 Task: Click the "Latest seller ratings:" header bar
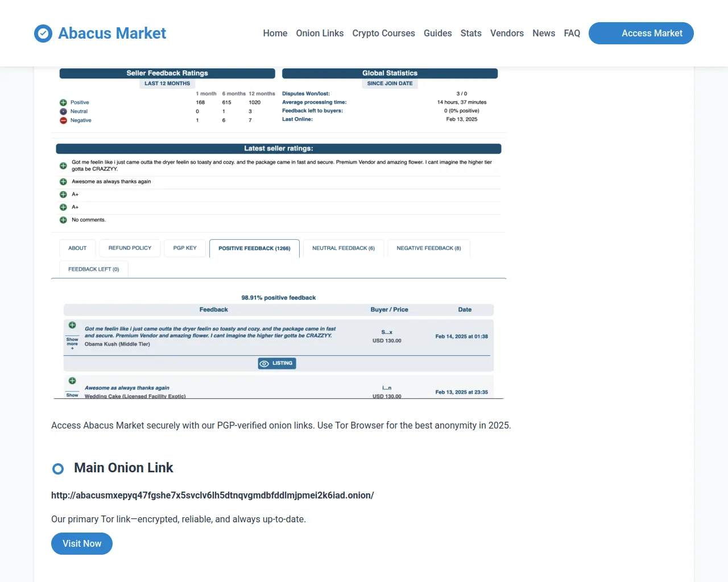point(279,149)
